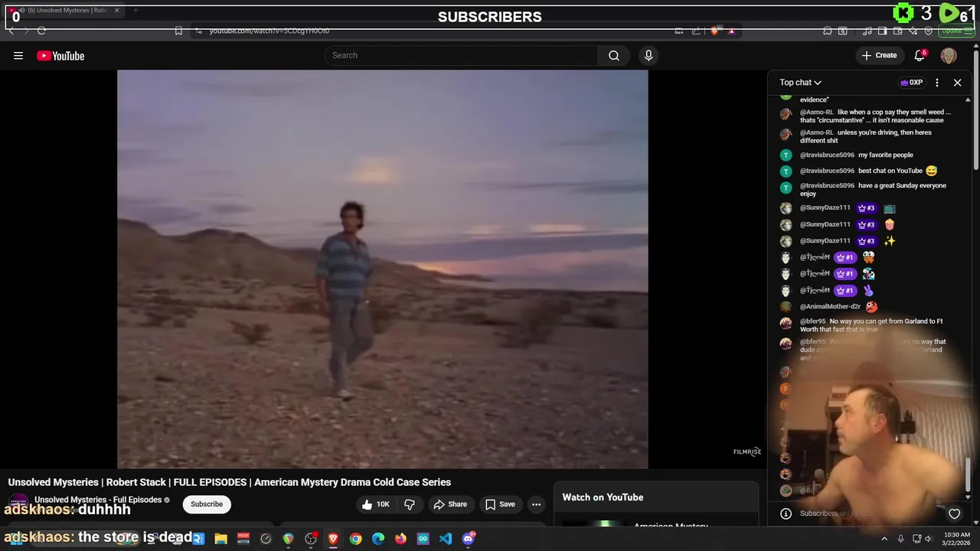
Task: Go to the YouTube home logo
Action: [60, 55]
